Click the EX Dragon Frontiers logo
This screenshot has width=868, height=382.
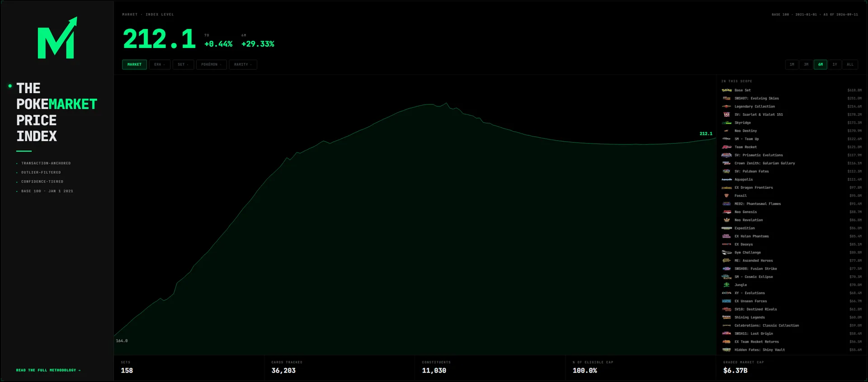click(x=726, y=188)
